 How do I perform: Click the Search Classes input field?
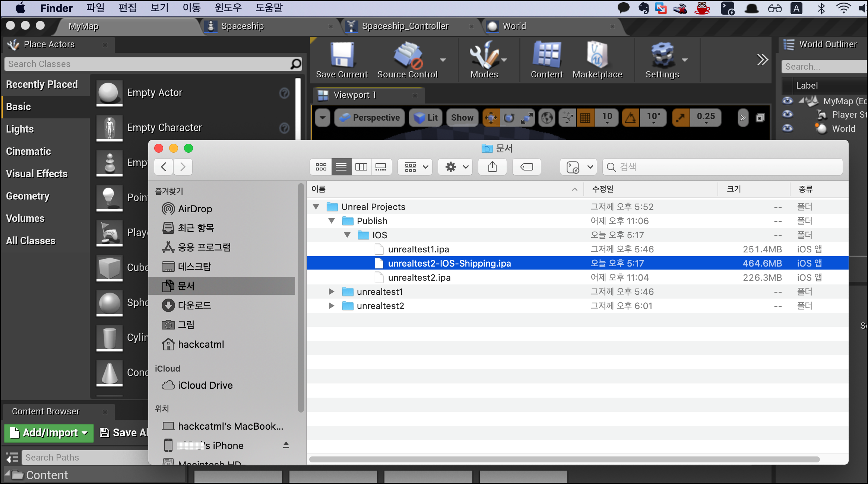coord(148,64)
